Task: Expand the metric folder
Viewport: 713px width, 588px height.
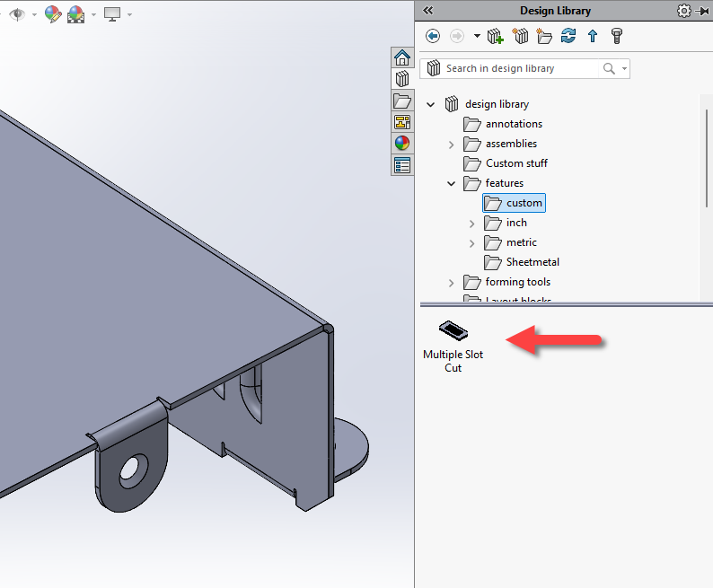Action: (471, 243)
